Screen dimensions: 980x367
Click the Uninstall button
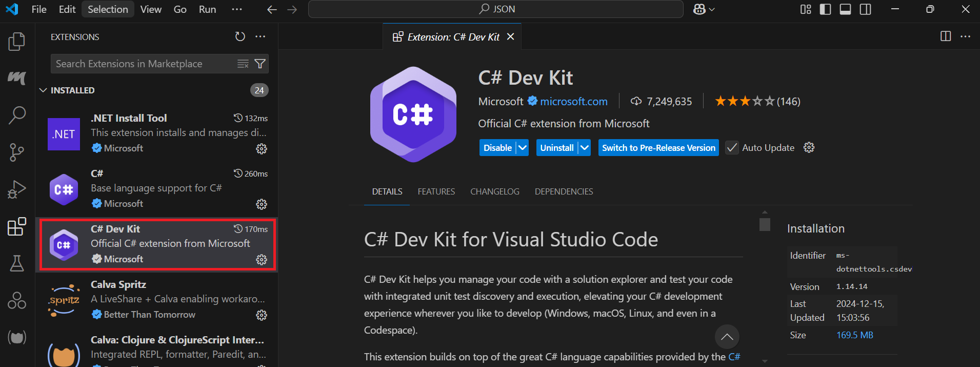coord(557,148)
